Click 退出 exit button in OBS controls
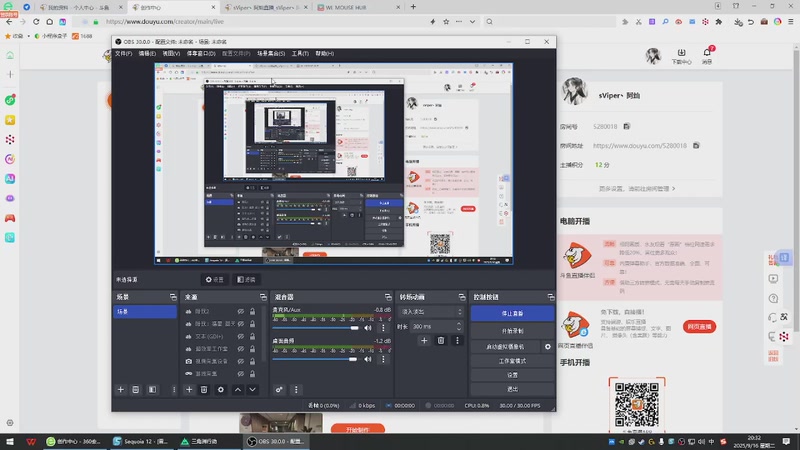 [x=512, y=389]
